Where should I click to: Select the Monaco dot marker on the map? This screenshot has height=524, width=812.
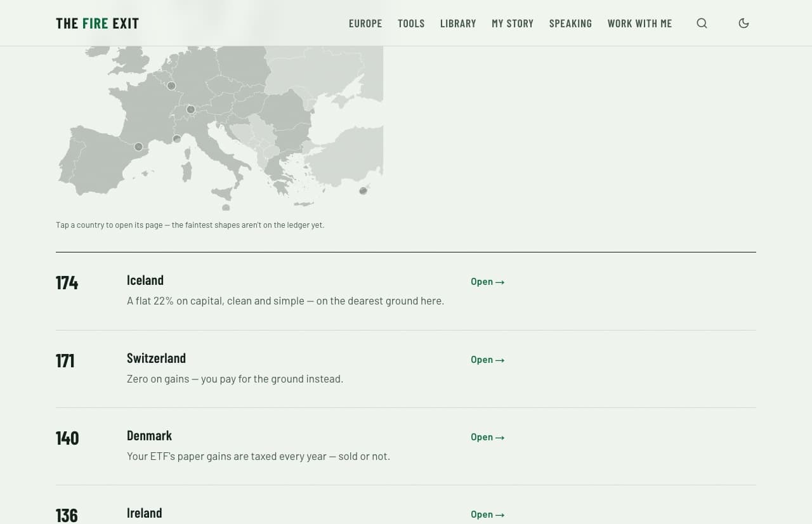click(177, 139)
